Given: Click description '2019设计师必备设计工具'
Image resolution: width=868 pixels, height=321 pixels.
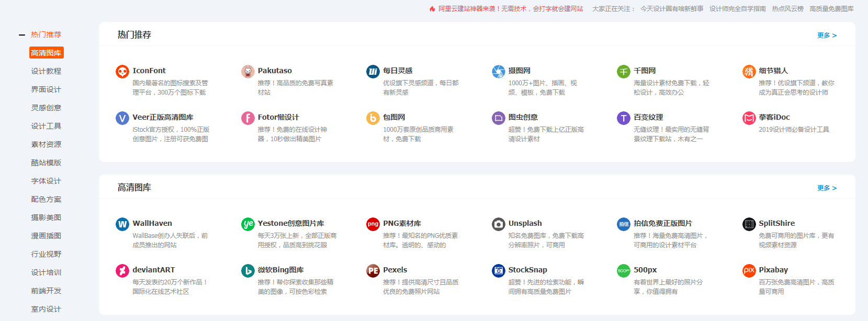Looking at the screenshot, I should (x=794, y=130).
